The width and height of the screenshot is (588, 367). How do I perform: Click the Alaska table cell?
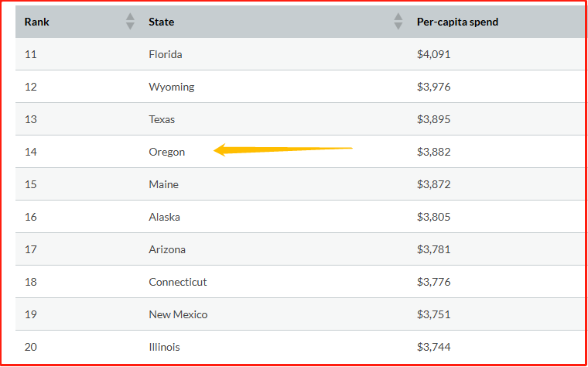pos(164,217)
